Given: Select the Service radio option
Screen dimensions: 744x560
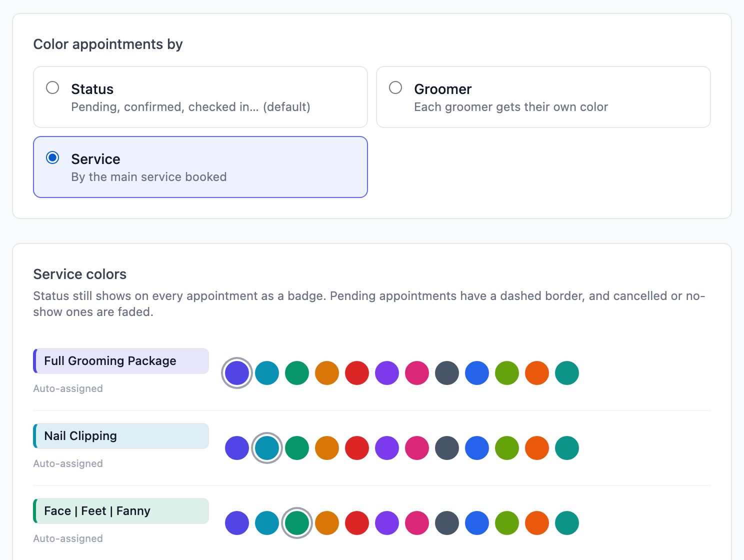Looking at the screenshot, I should [x=52, y=158].
